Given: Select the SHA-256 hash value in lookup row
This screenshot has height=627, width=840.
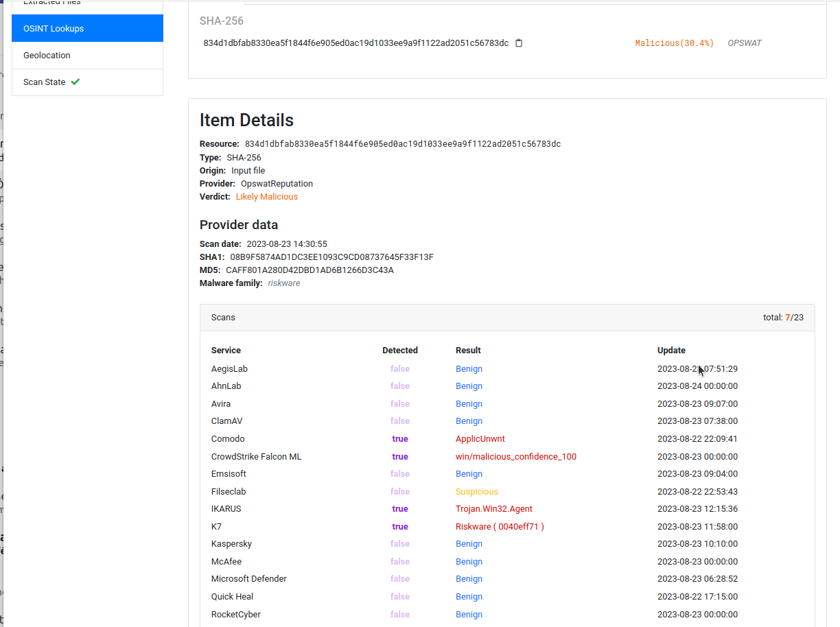Looking at the screenshot, I should tap(356, 43).
